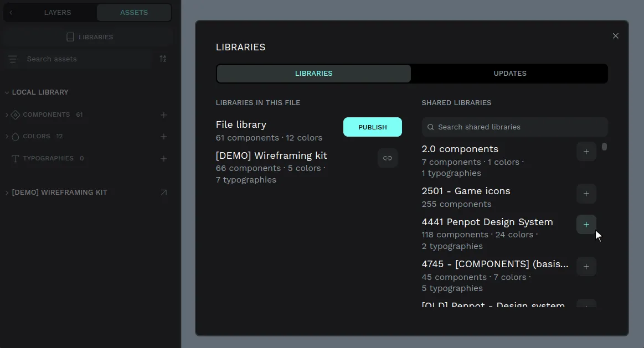Add the 4441 Penpot Design System library
The height and width of the screenshot is (348, 644).
click(586, 225)
